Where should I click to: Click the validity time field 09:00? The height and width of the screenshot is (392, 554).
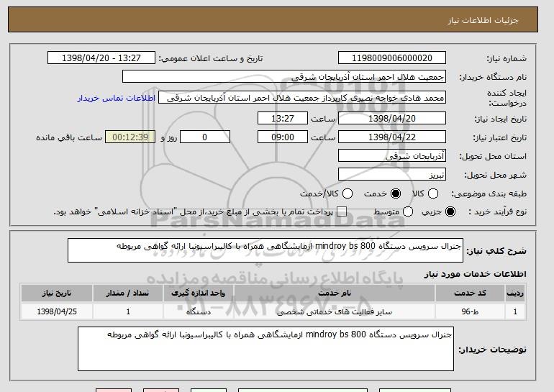283,137
